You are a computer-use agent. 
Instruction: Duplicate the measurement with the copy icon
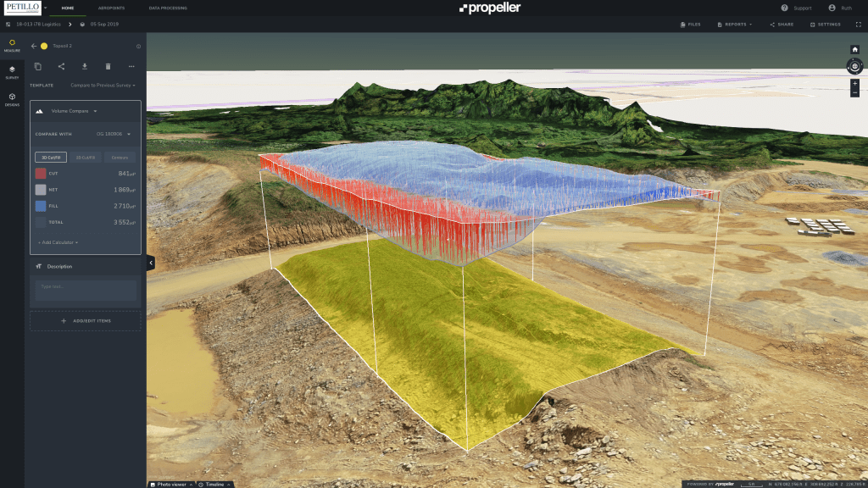click(37, 66)
